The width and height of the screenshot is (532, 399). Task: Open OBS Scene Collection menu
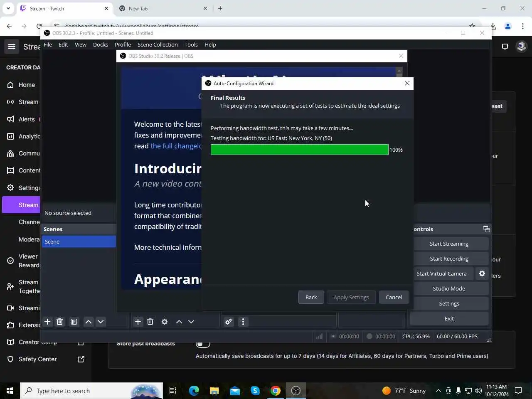tap(158, 44)
